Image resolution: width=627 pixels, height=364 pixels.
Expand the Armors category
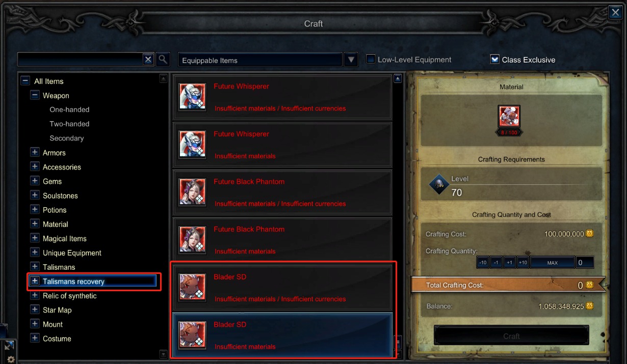(x=35, y=152)
